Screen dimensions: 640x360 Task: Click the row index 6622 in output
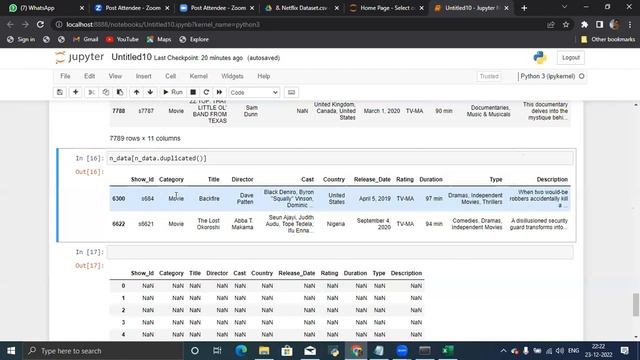[119, 224]
